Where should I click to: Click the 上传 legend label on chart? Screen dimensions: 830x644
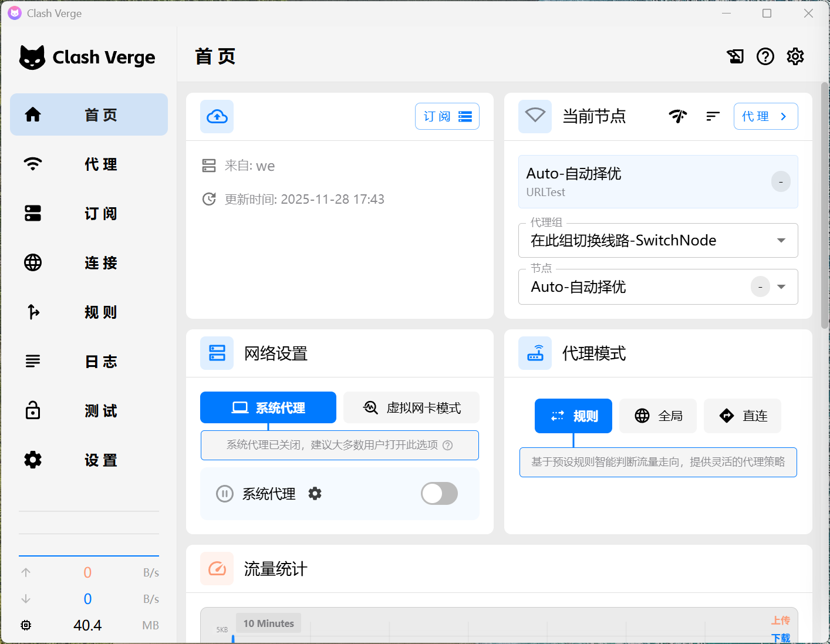point(781,621)
